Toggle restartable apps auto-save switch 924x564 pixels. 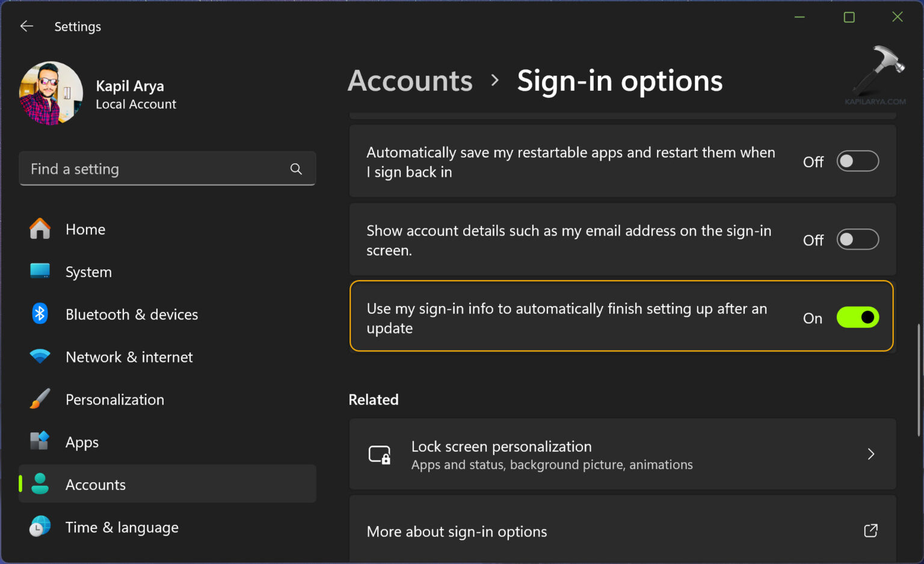(858, 161)
